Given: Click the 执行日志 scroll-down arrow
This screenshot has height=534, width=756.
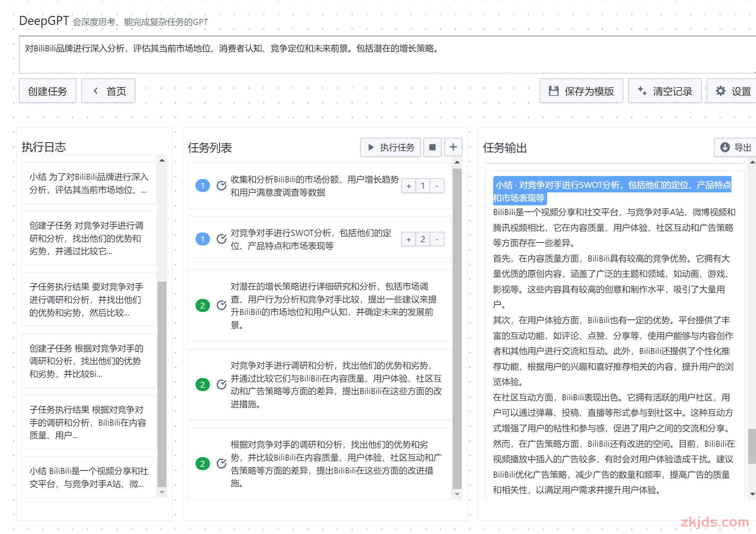Looking at the screenshot, I should [x=162, y=492].
